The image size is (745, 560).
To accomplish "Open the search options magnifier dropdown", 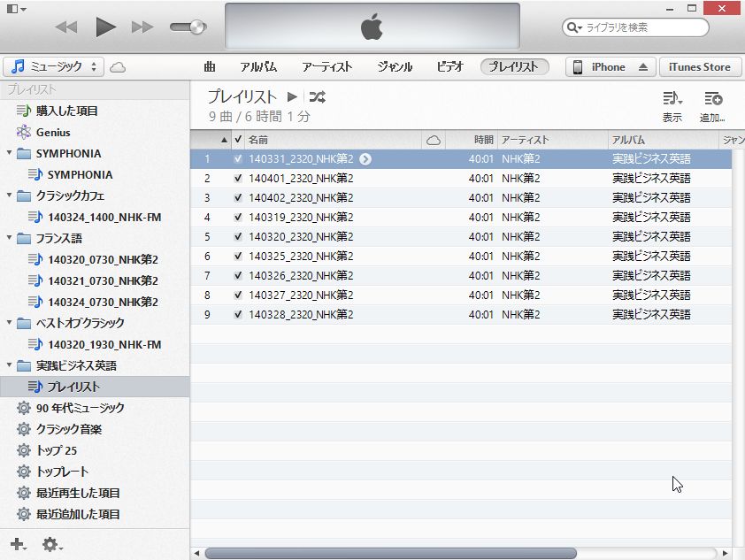I will [x=574, y=27].
